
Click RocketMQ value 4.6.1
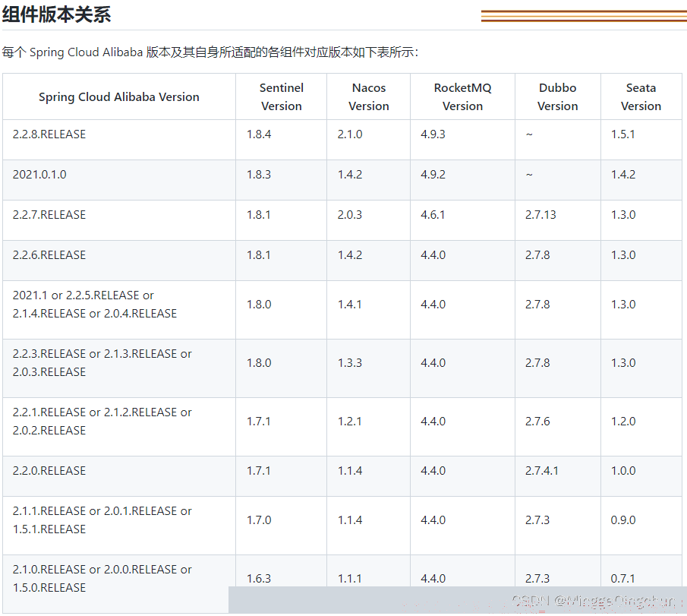433,215
